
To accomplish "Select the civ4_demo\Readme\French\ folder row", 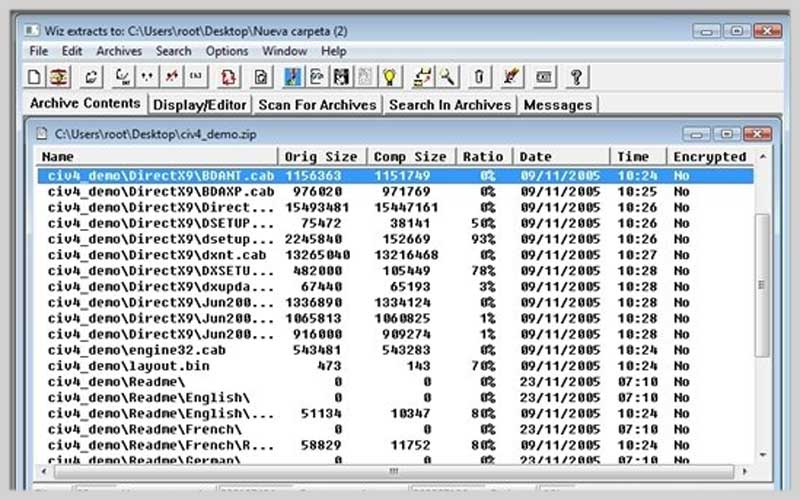I will point(395,430).
